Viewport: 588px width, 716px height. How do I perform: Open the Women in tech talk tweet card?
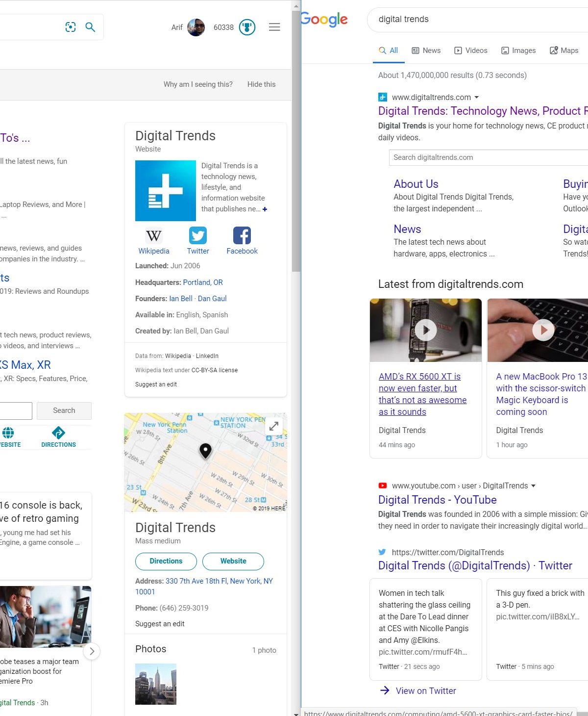pyautogui.click(x=426, y=630)
